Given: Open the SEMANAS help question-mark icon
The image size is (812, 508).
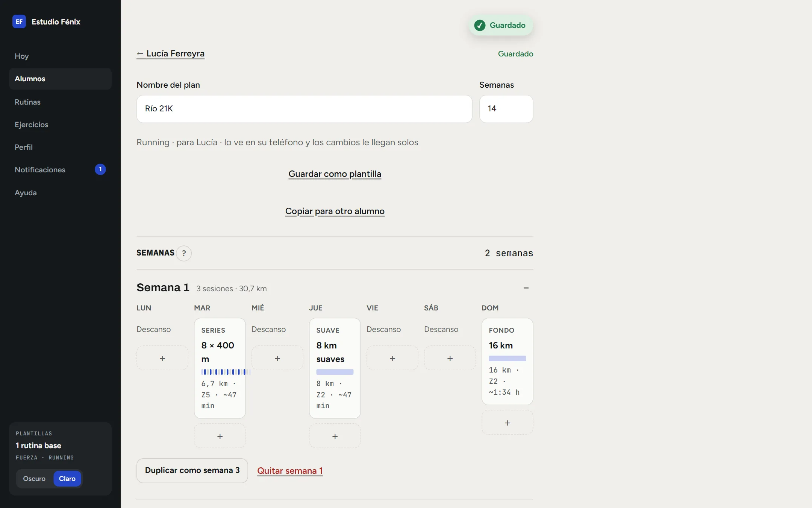Looking at the screenshot, I should pyautogui.click(x=184, y=253).
